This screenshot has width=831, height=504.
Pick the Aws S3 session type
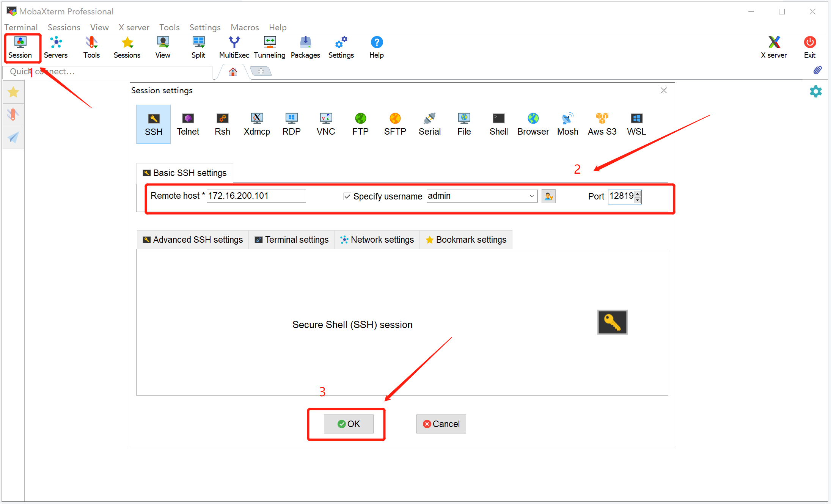[602, 124]
